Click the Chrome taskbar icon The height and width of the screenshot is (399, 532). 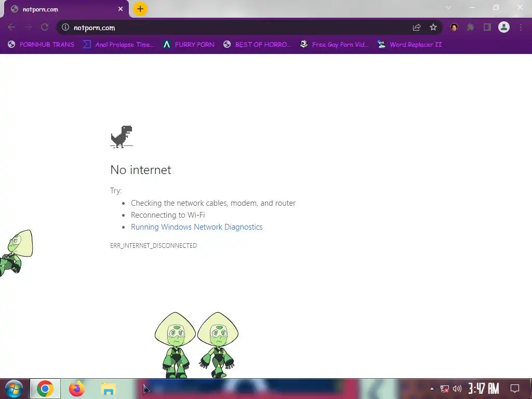click(x=45, y=389)
